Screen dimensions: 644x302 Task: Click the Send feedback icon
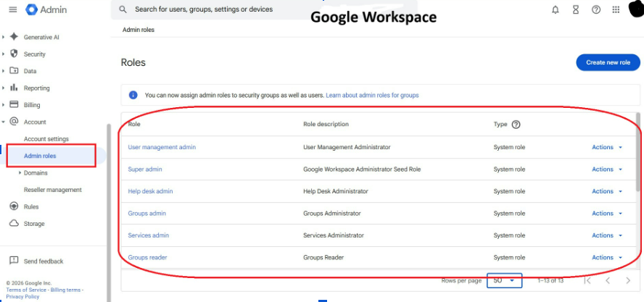click(14, 261)
